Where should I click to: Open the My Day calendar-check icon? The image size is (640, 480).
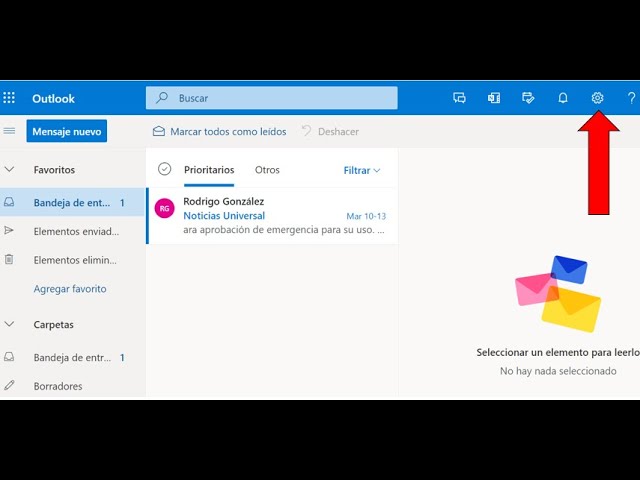point(528,98)
